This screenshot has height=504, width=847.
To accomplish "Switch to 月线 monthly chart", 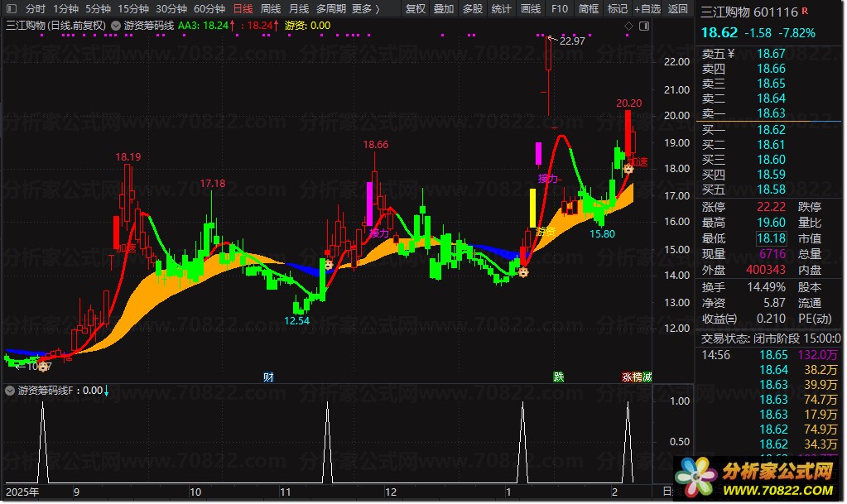I will [x=299, y=8].
